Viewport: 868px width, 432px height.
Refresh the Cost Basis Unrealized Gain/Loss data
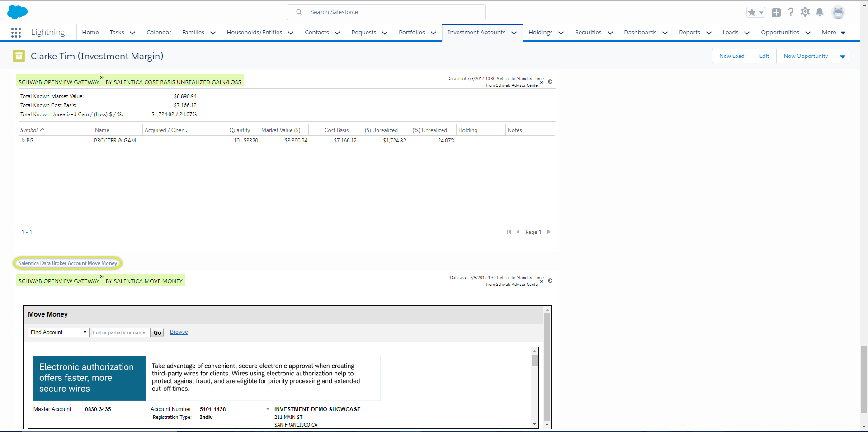point(550,82)
